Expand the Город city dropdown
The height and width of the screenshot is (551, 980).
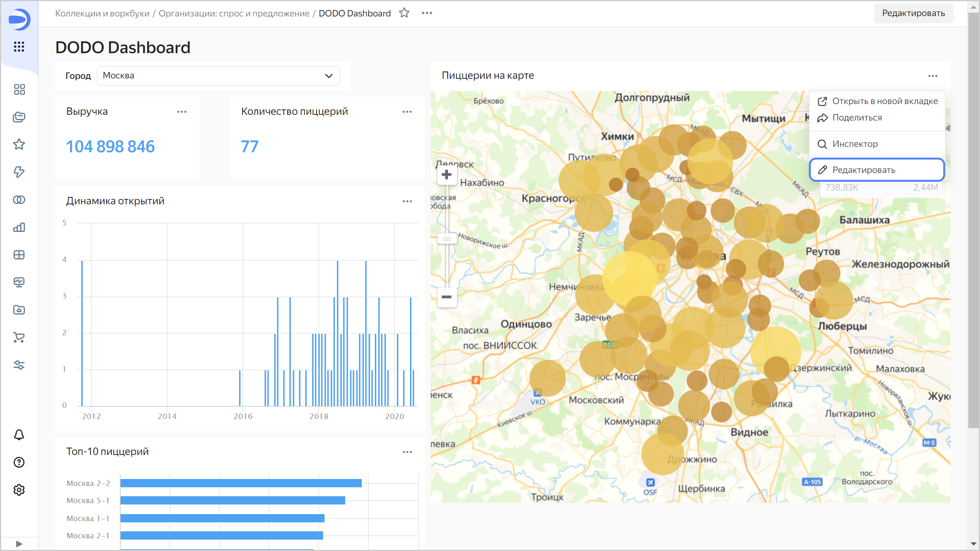(x=218, y=76)
